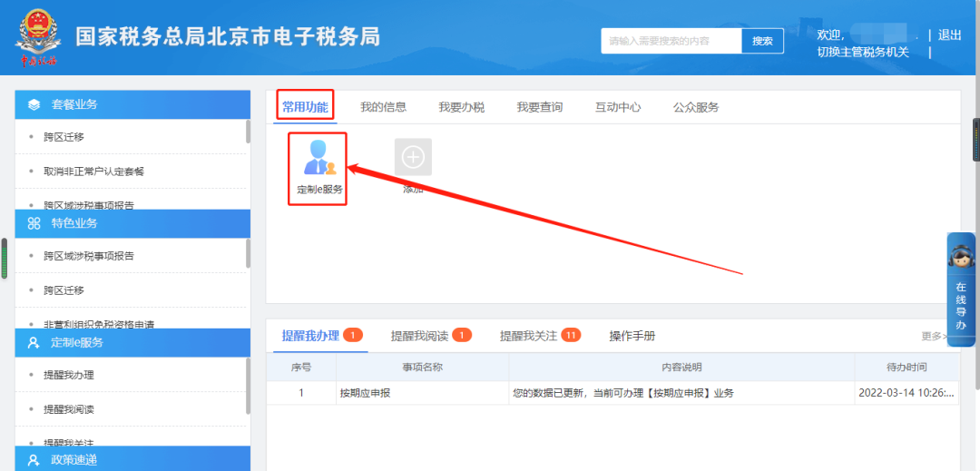
Task: Click the 搜索 button
Action: click(762, 41)
